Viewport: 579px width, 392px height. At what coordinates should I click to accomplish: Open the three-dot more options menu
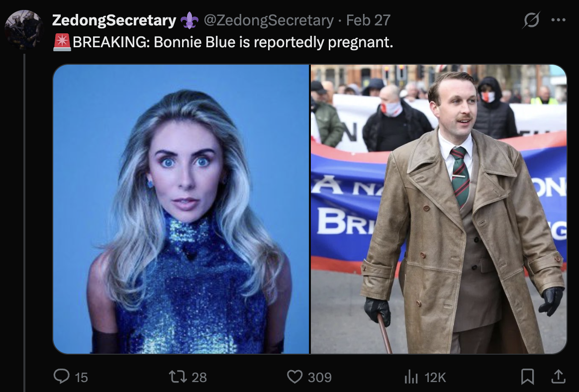click(x=558, y=19)
